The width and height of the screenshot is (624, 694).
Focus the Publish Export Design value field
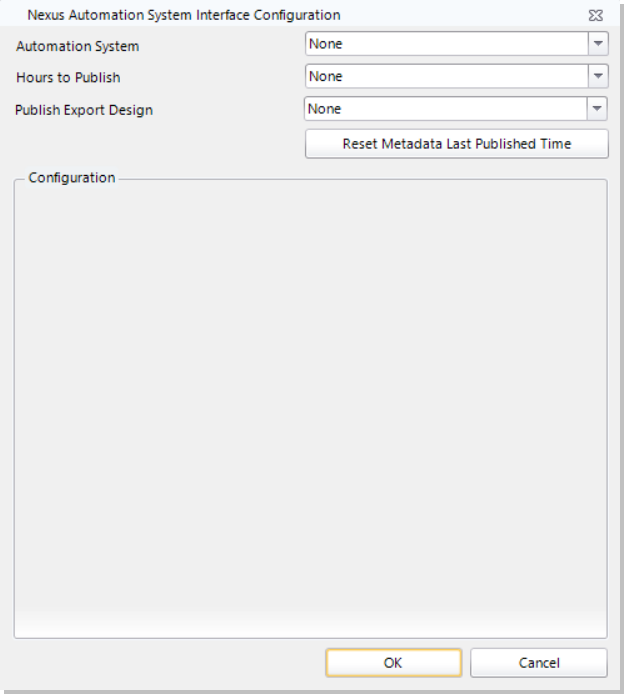pyautogui.click(x=445, y=110)
